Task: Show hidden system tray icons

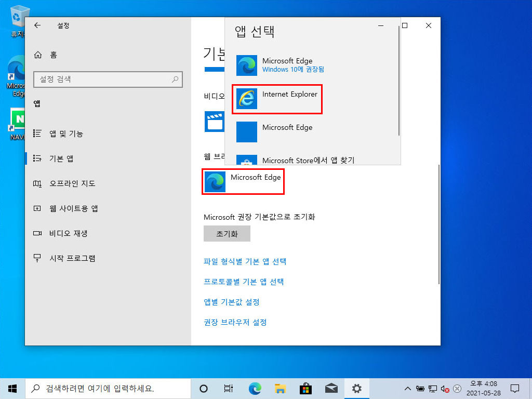Action: [x=408, y=389]
